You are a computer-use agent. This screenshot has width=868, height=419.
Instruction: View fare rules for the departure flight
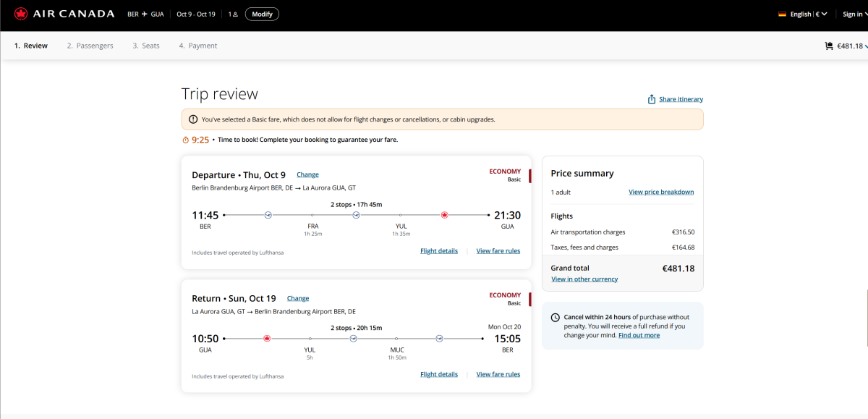498,251
